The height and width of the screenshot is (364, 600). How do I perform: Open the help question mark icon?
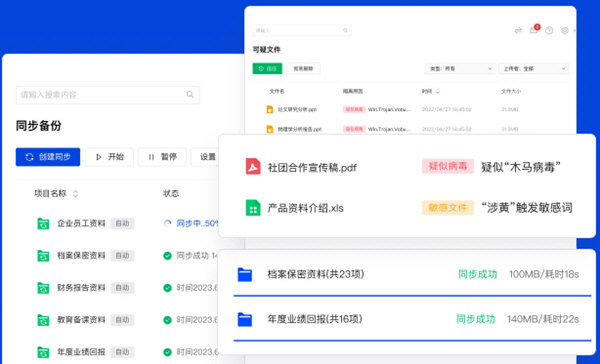(549, 31)
